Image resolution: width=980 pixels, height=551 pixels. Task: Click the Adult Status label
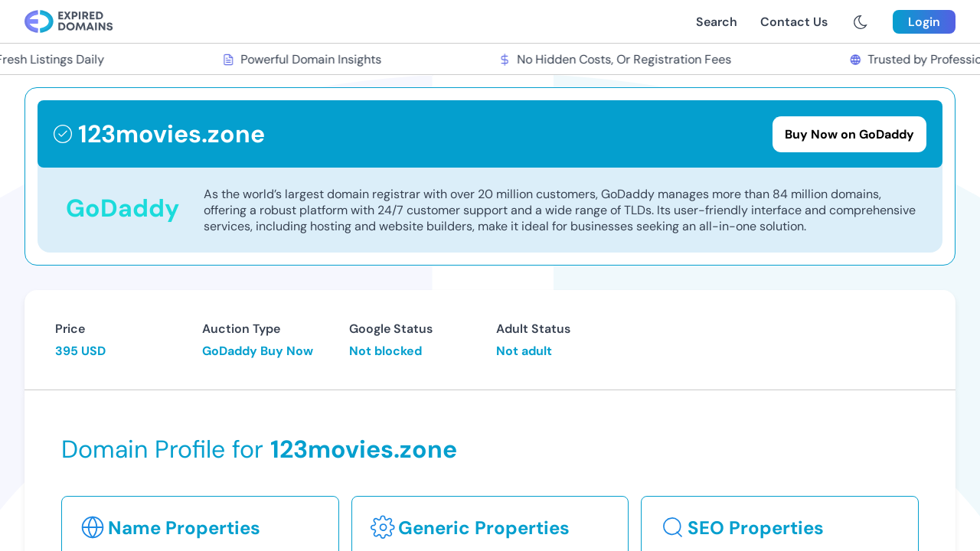click(533, 329)
